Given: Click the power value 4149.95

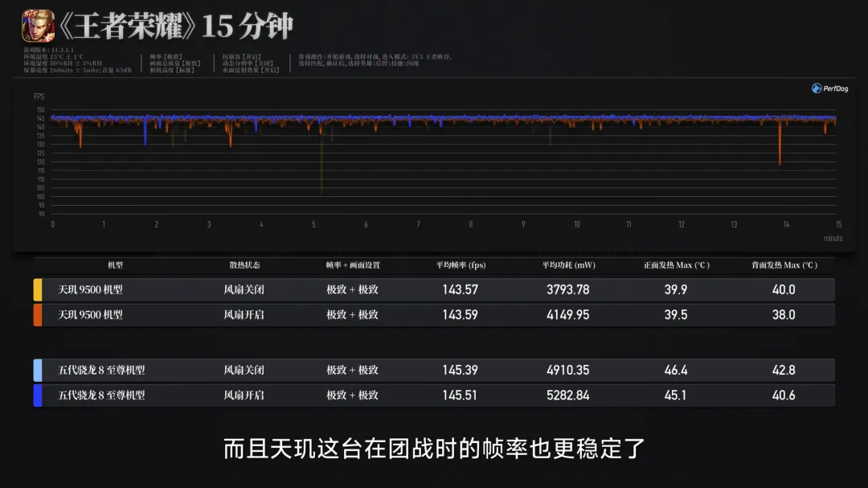Looking at the screenshot, I should (x=568, y=314).
